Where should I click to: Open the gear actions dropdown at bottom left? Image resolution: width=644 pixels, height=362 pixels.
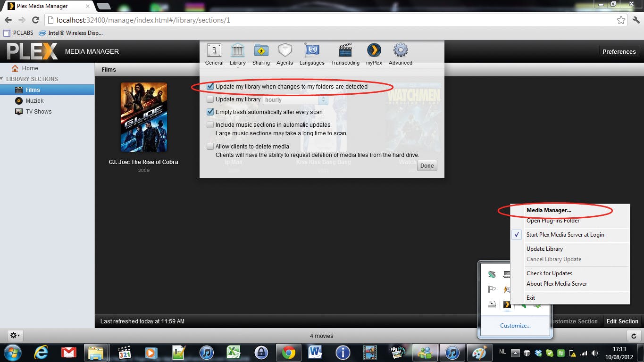(x=15, y=336)
